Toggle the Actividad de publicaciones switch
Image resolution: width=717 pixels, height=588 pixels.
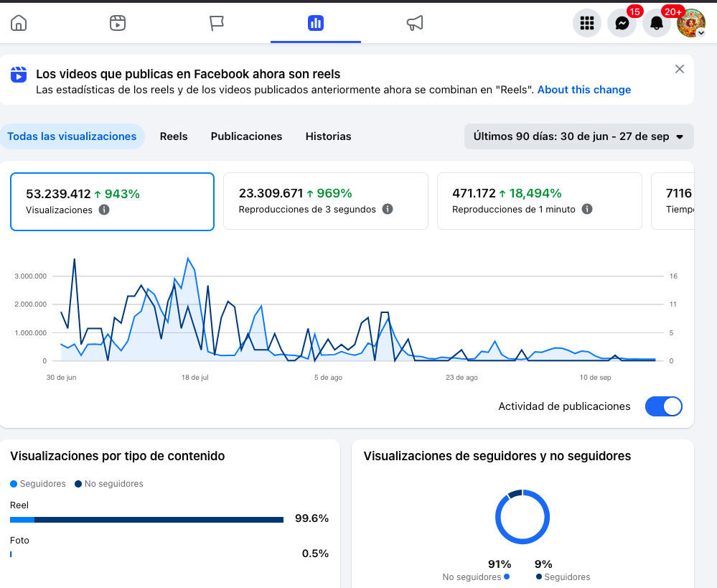pos(663,406)
